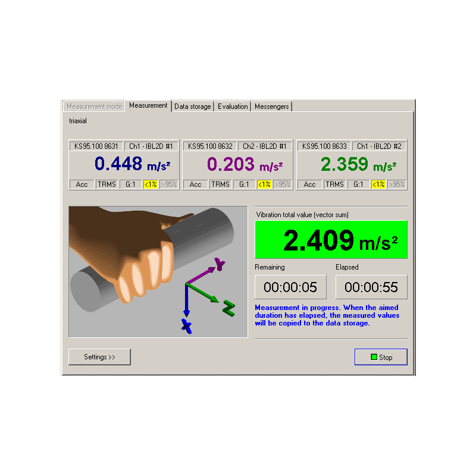The width and height of the screenshot is (476, 476).
Task: Open the Evaluation tab
Action: tap(233, 107)
